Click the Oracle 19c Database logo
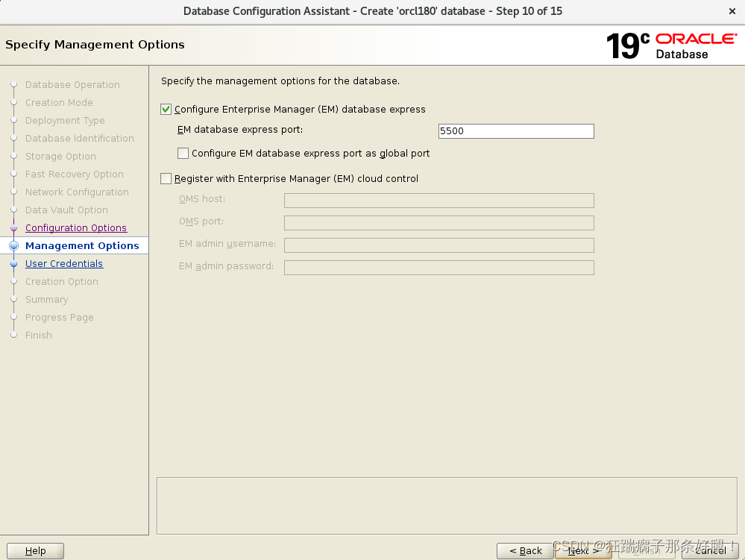 pos(672,46)
